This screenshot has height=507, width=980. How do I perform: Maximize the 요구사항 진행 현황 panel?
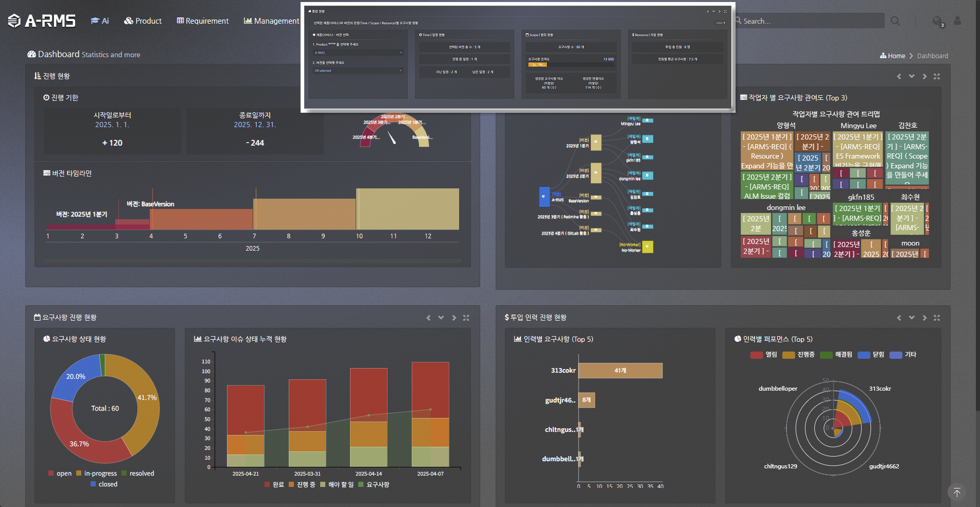pos(466,318)
